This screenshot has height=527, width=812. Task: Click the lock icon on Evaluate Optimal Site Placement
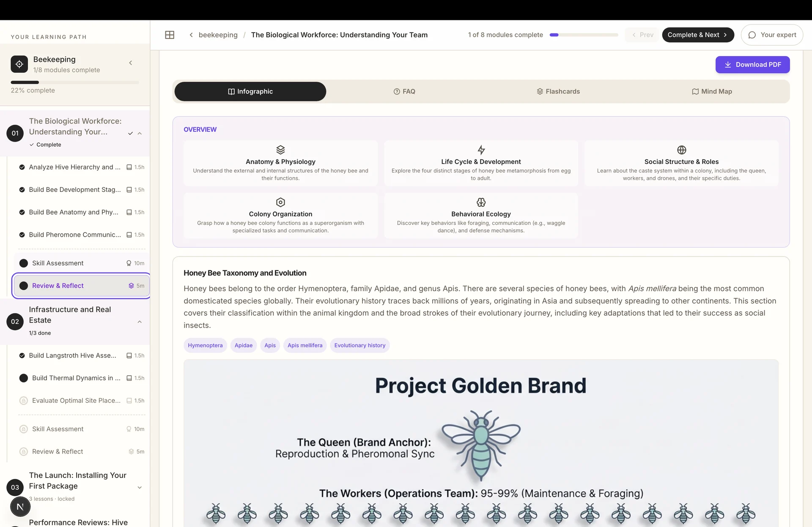24,401
